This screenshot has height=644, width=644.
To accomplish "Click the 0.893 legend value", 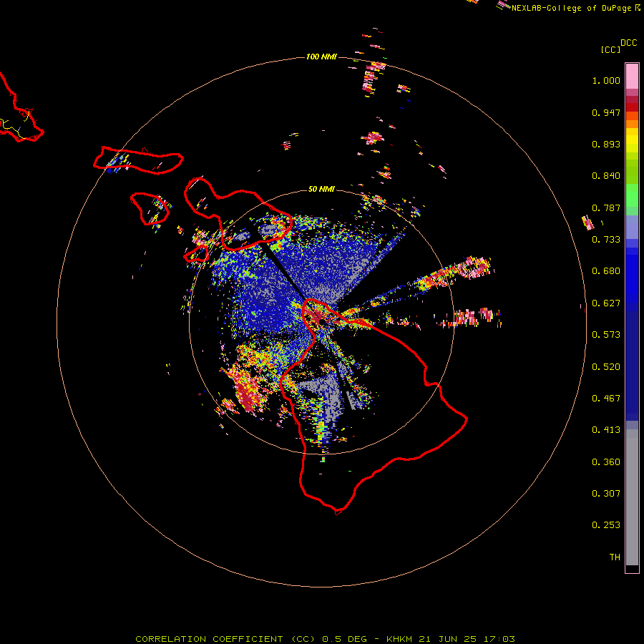I will (x=606, y=144).
